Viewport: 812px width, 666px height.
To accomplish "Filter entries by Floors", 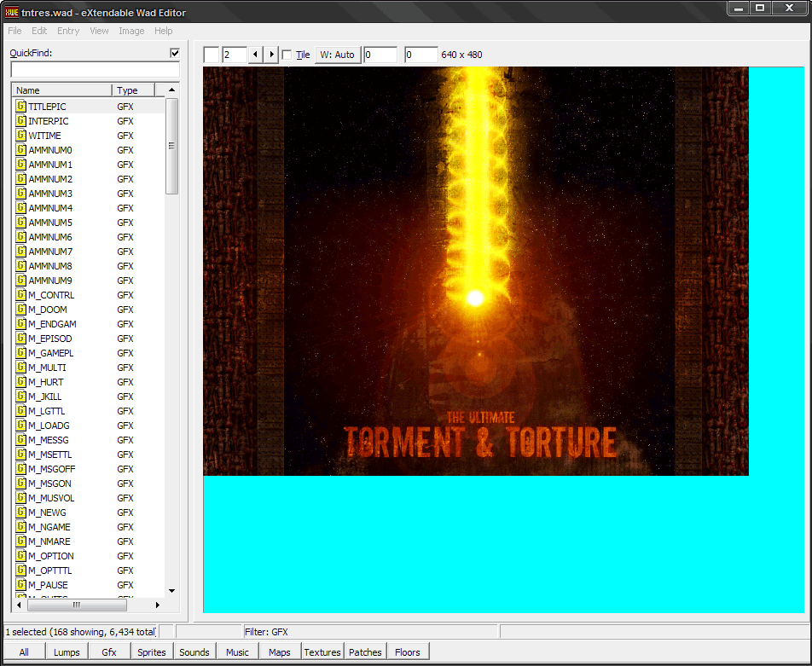I will click(408, 652).
